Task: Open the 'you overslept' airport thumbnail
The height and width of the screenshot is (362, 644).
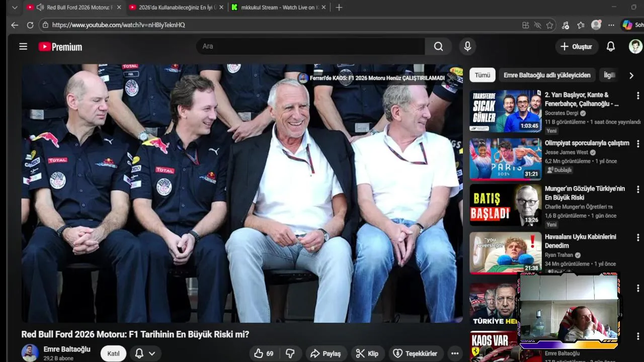Action: [x=505, y=252]
